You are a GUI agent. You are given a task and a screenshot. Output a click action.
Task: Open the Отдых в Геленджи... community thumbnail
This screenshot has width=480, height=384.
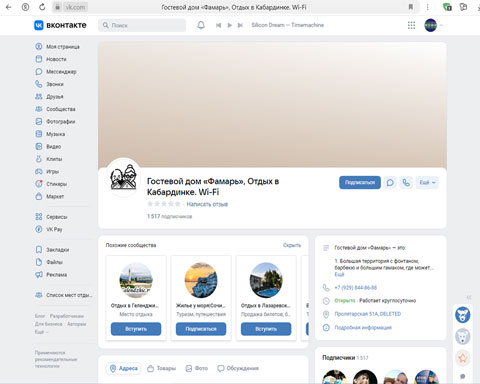click(x=136, y=280)
